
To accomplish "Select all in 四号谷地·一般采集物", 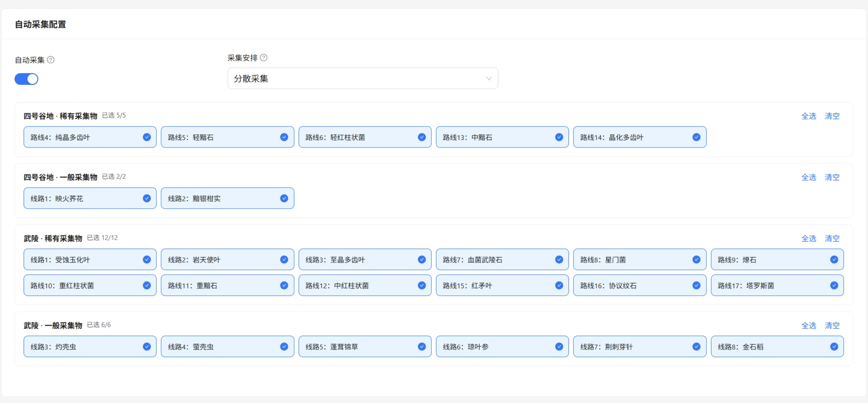I will pos(808,177).
